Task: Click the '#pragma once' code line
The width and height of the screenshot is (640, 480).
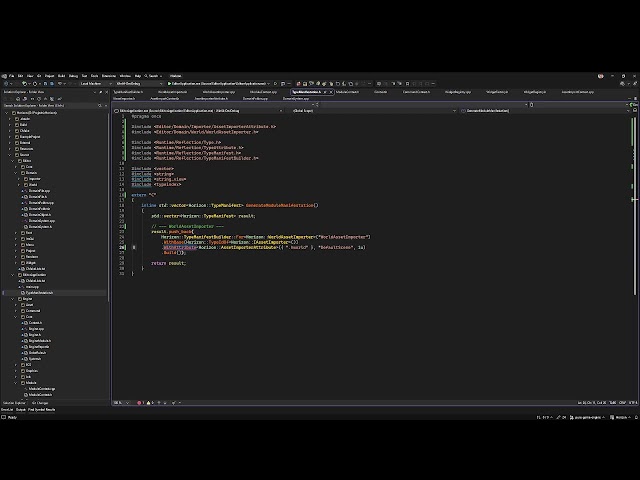Action: click(146, 116)
